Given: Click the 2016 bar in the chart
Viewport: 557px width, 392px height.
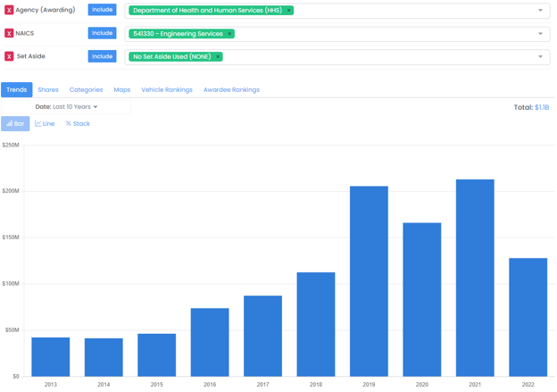Looking at the screenshot, I should 210,342.
